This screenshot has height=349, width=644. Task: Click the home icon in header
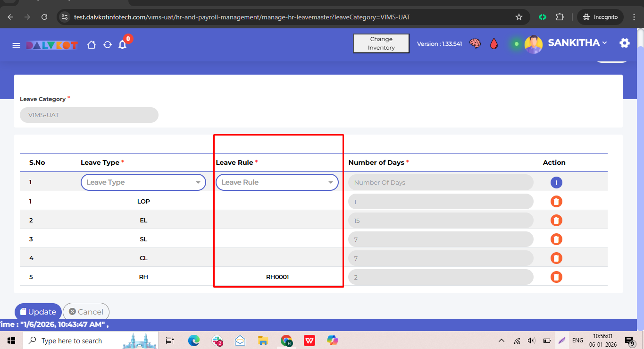coord(92,45)
